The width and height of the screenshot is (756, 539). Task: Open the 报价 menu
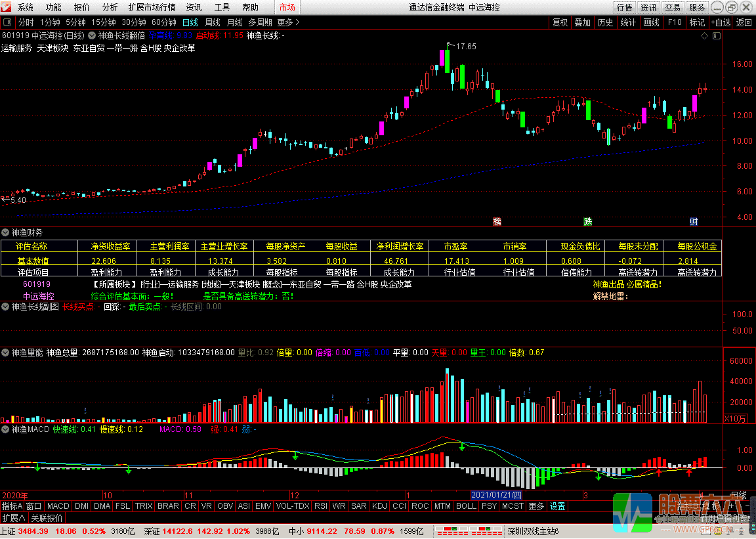coord(81,7)
